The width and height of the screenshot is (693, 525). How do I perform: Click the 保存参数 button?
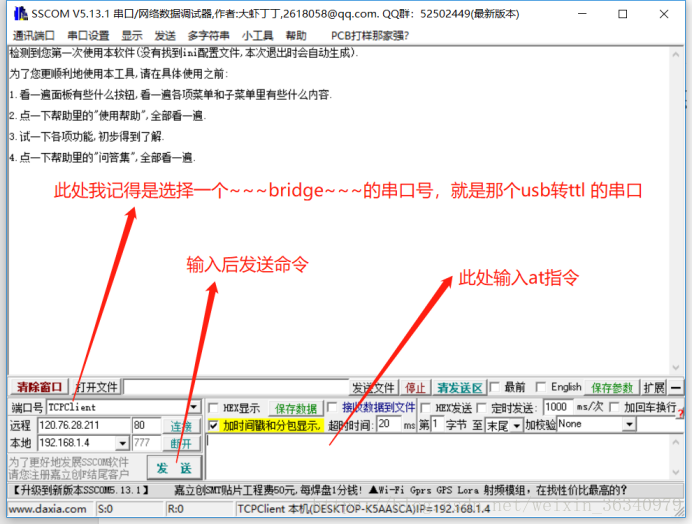click(x=612, y=388)
